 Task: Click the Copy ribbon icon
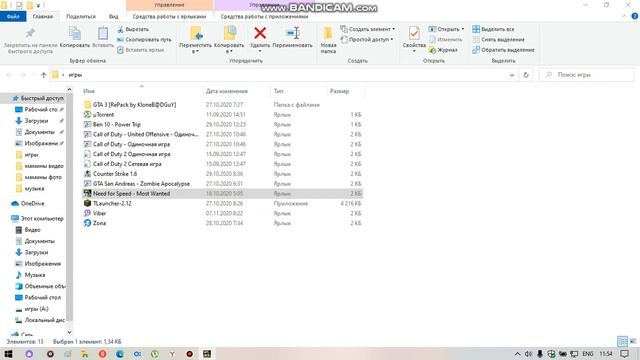click(x=75, y=33)
